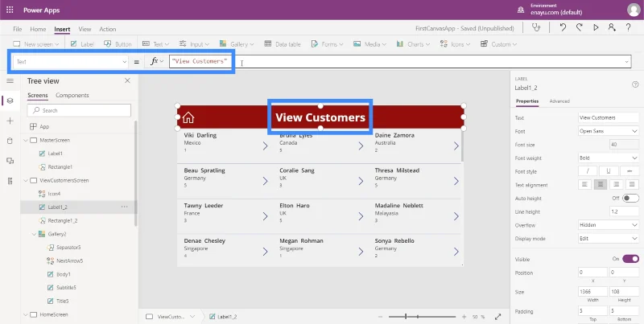Open the Advanced tools icon in left rail

[10, 181]
